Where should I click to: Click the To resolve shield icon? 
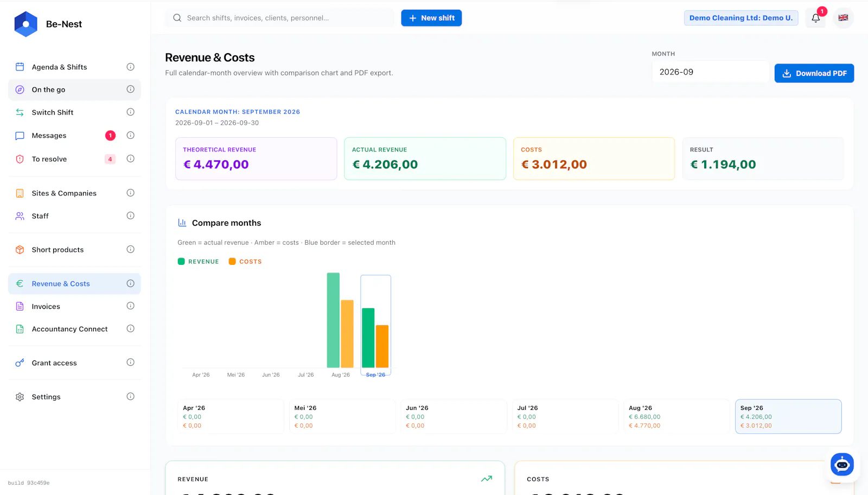click(20, 159)
